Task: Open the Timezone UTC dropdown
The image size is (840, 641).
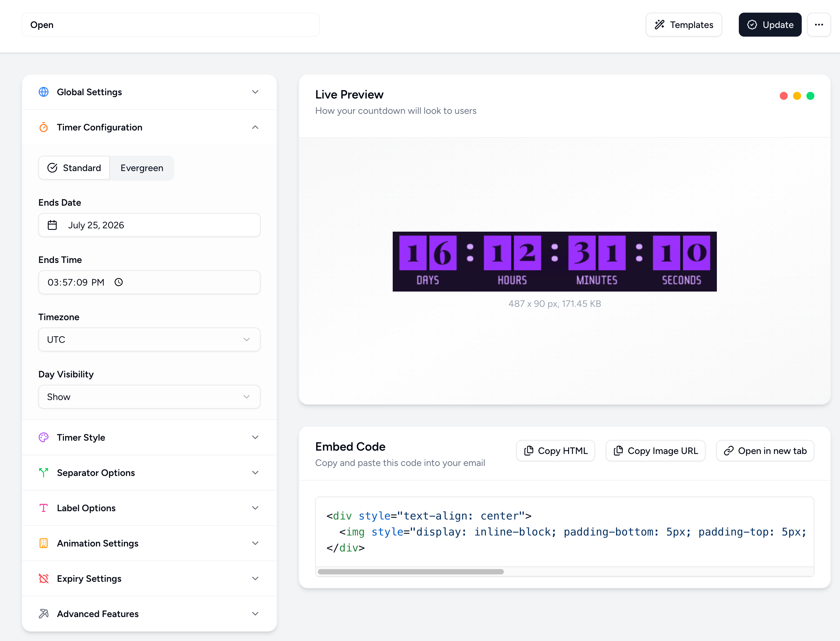Action: coord(149,339)
